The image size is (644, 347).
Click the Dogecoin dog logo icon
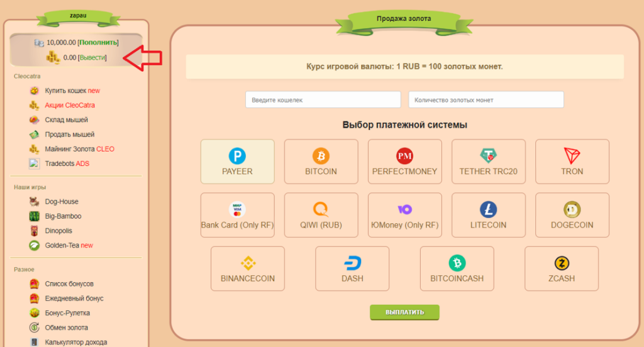(x=572, y=209)
